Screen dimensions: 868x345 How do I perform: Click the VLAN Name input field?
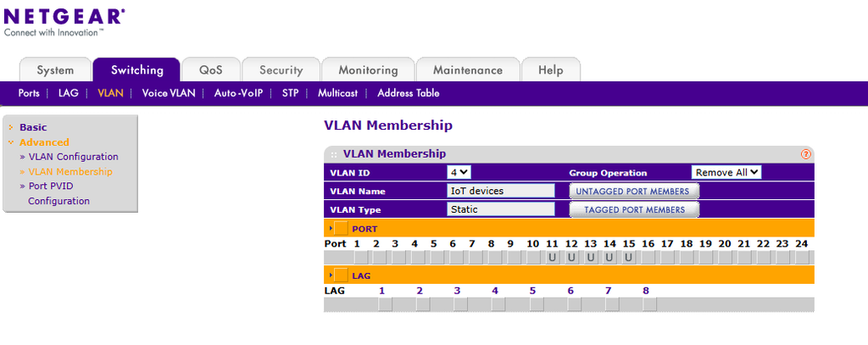[x=500, y=191]
